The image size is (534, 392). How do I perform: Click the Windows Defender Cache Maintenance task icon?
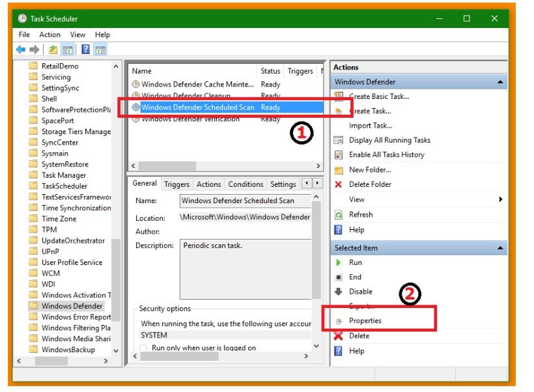pyautogui.click(x=136, y=84)
